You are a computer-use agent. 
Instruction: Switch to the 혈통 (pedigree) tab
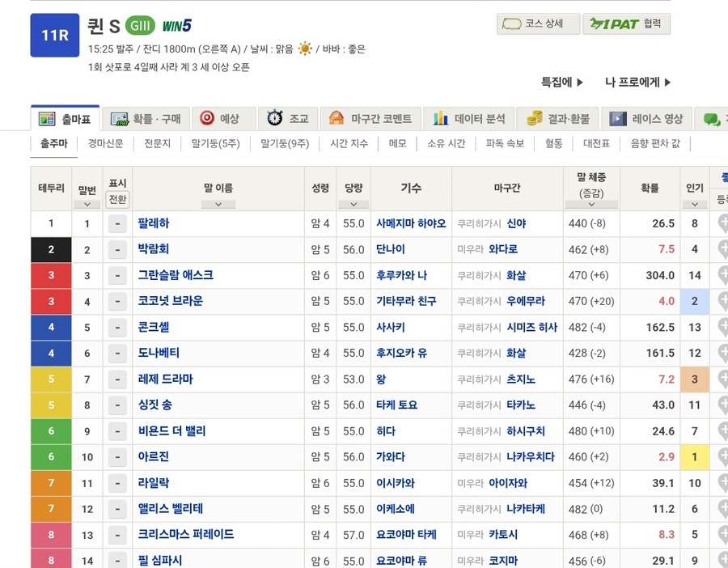click(x=552, y=144)
